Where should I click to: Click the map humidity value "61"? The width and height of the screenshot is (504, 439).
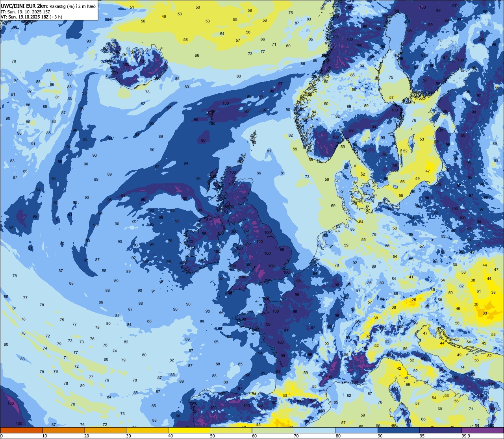[x=479, y=291]
